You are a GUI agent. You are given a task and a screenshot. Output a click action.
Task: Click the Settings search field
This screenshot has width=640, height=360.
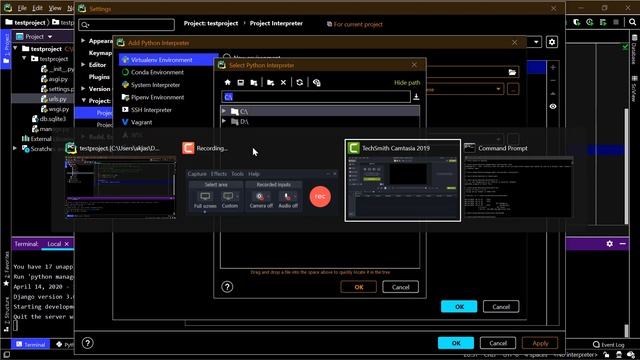pos(127,24)
